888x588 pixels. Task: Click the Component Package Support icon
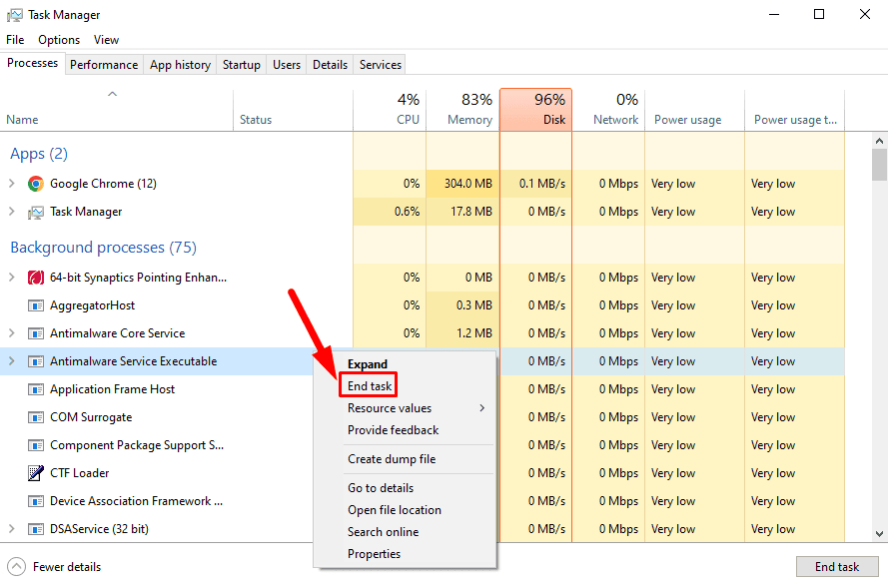point(36,445)
